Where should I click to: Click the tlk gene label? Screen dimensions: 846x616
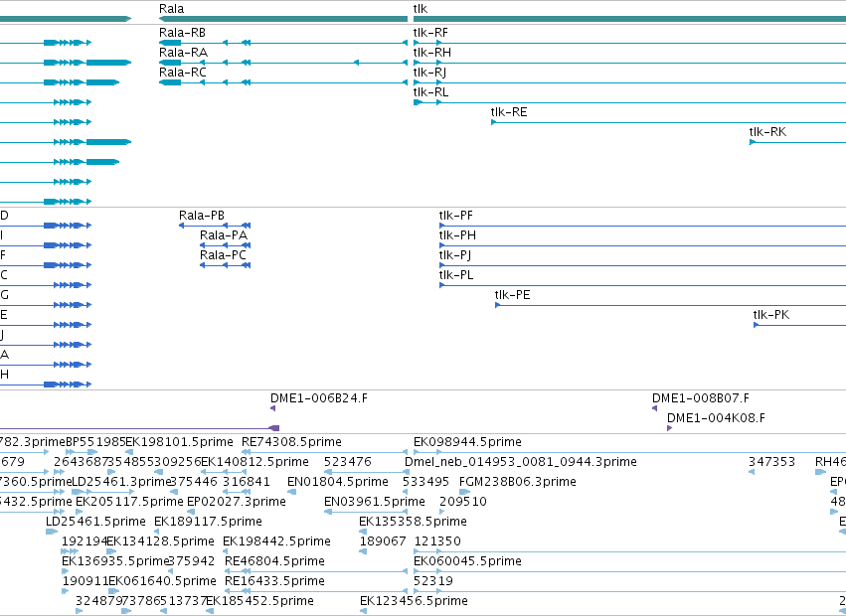click(x=421, y=9)
